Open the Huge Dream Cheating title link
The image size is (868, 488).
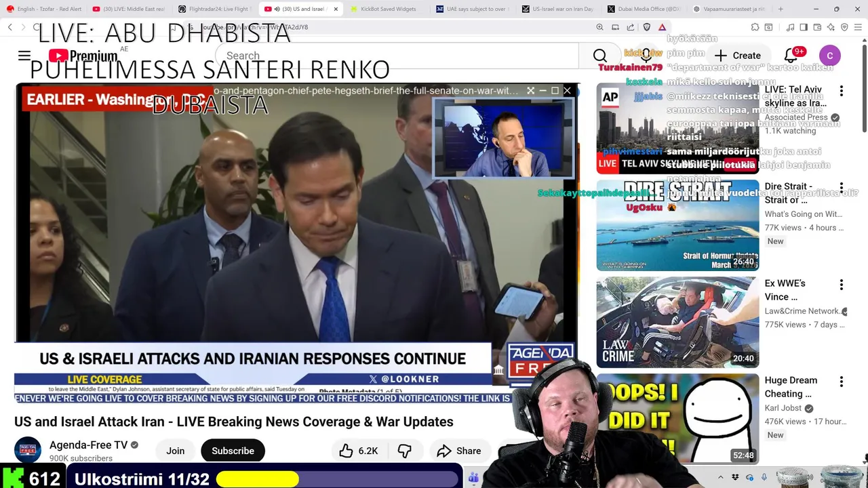(x=791, y=387)
